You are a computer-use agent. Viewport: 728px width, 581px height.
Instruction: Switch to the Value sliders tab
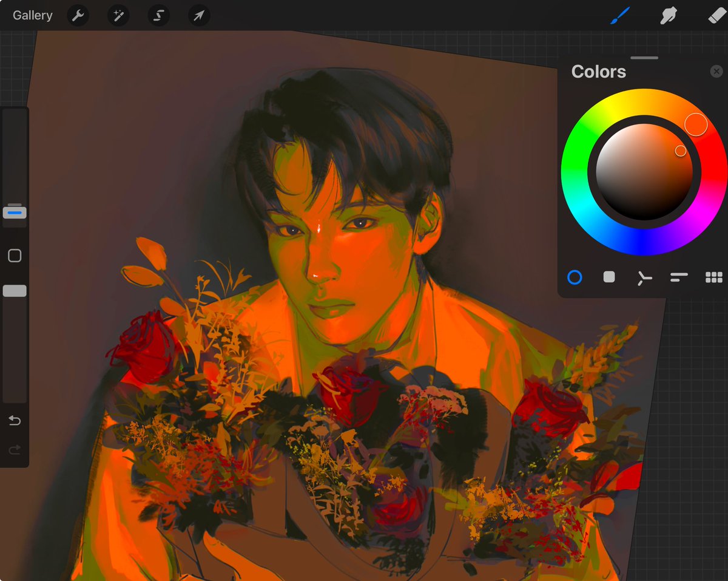pos(679,277)
